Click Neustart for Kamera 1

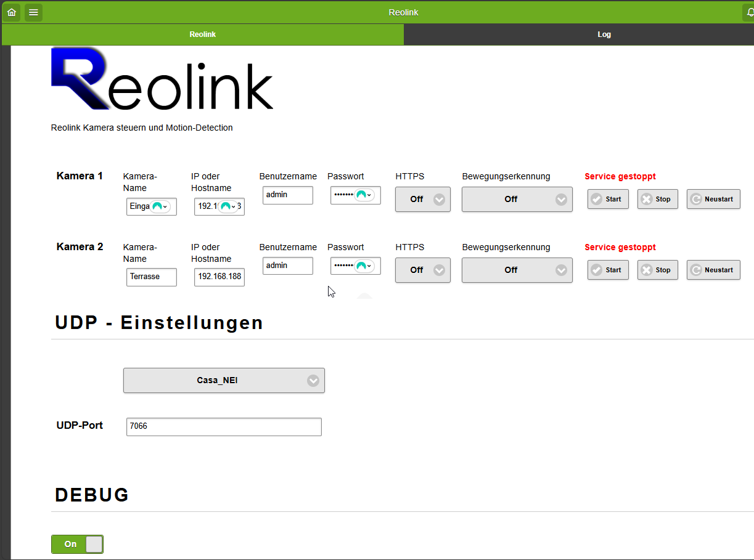(x=713, y=199)
